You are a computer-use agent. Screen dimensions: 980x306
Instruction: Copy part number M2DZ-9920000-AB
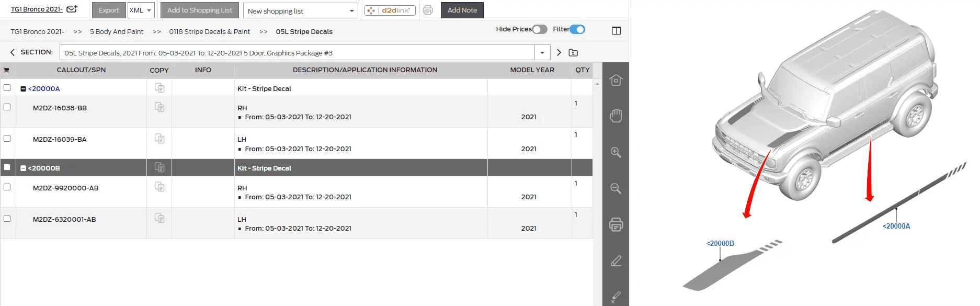click(x=159, y=187)
